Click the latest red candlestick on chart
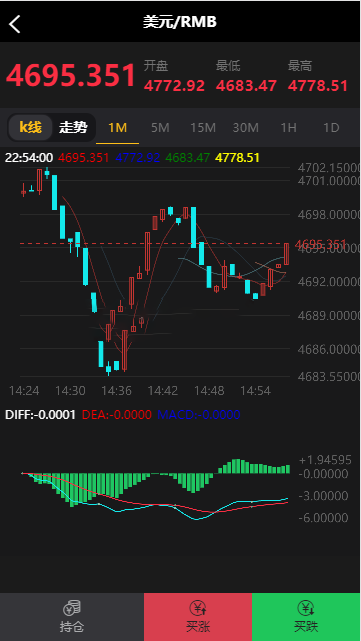The image size is (361, 641). click(x=287, y=254)
